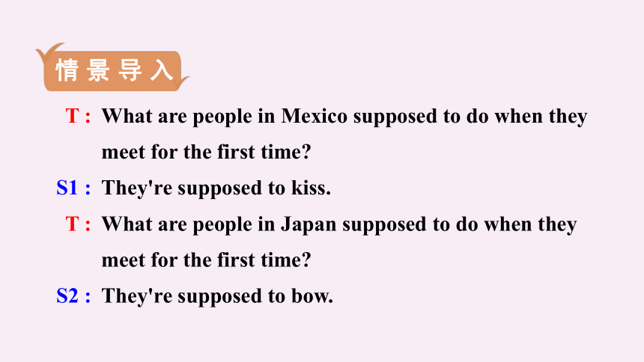Click second 'meet for the first time?' line

point(206,260)
